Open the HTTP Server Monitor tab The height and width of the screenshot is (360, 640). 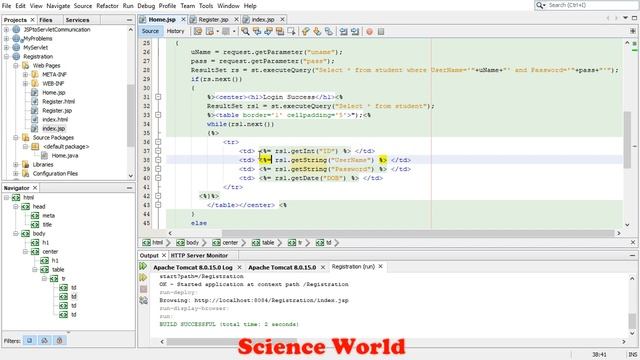[x=199, y=255]
